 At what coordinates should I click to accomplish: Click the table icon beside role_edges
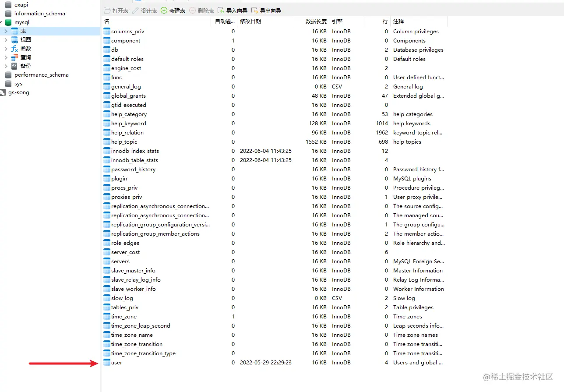[107, 243]
